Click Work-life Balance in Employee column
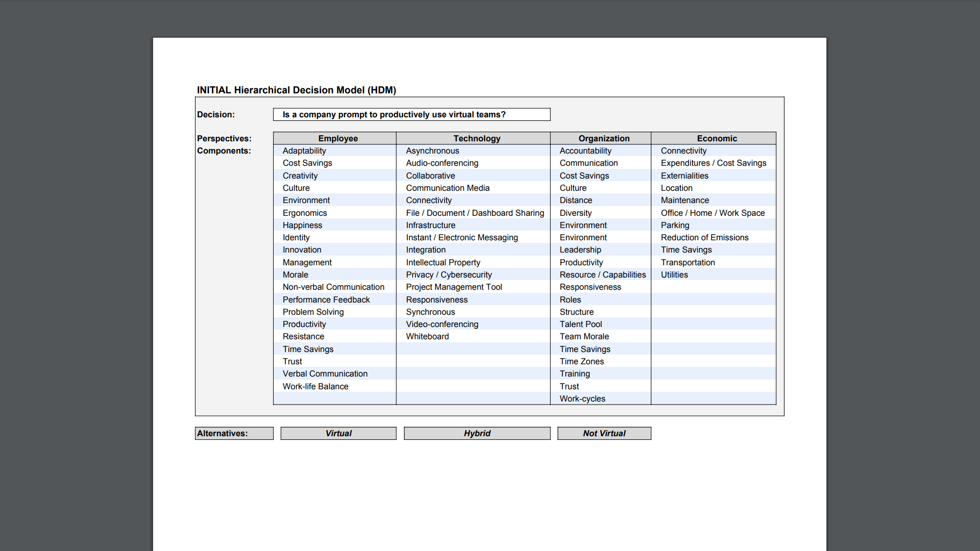The height and width of the screenshot is (551, 980). (315, 386)
